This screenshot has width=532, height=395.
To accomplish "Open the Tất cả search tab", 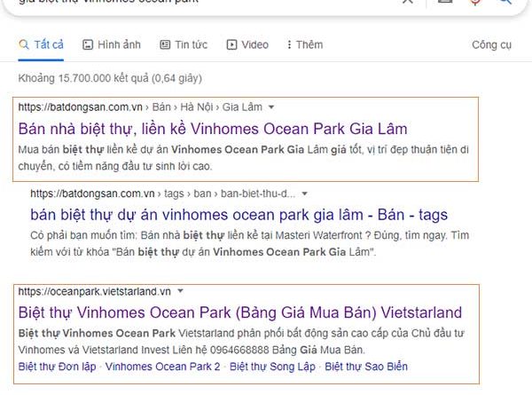I will point(41,44).
